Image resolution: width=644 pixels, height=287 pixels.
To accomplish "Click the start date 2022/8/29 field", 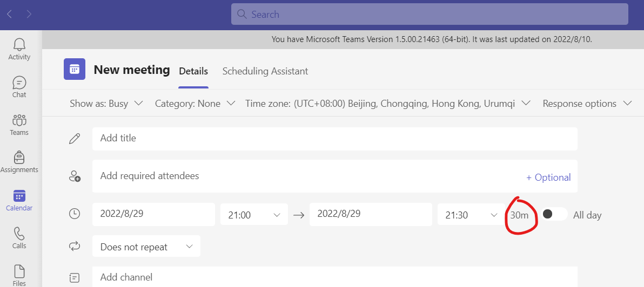I will point(153,214).
